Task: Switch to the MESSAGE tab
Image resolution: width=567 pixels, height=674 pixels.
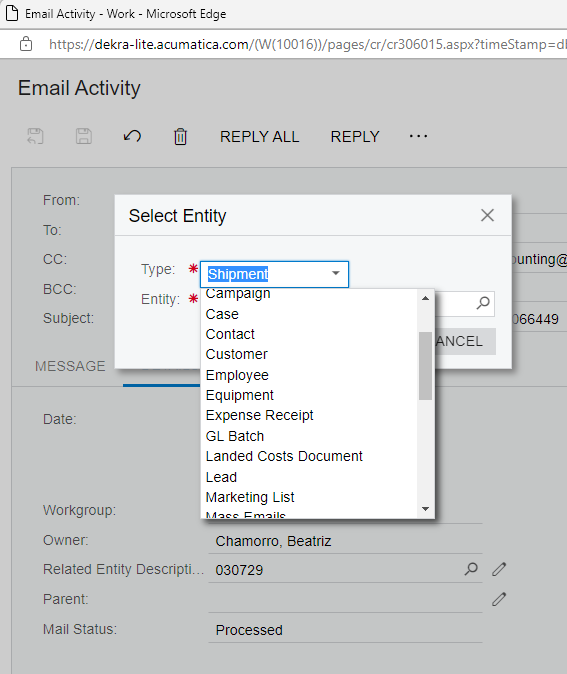Action: 70,366
